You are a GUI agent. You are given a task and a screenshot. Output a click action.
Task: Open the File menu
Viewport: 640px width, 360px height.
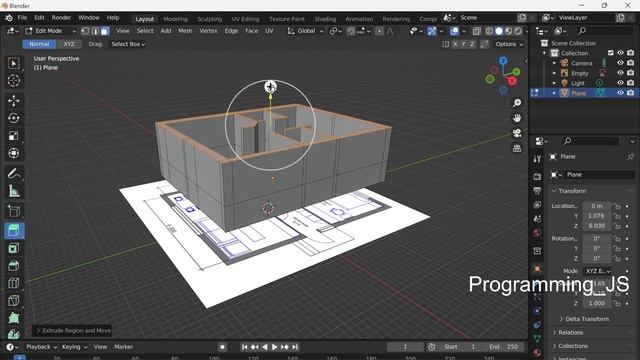(x=22, y=18)
